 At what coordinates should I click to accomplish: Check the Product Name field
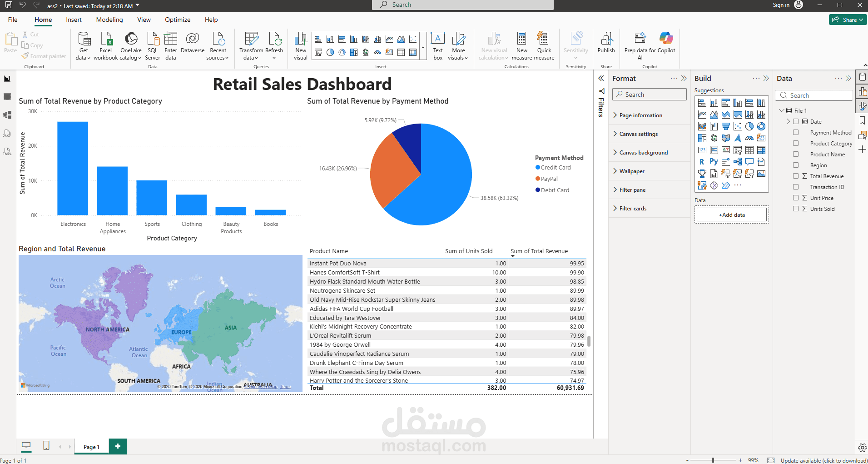796,154
